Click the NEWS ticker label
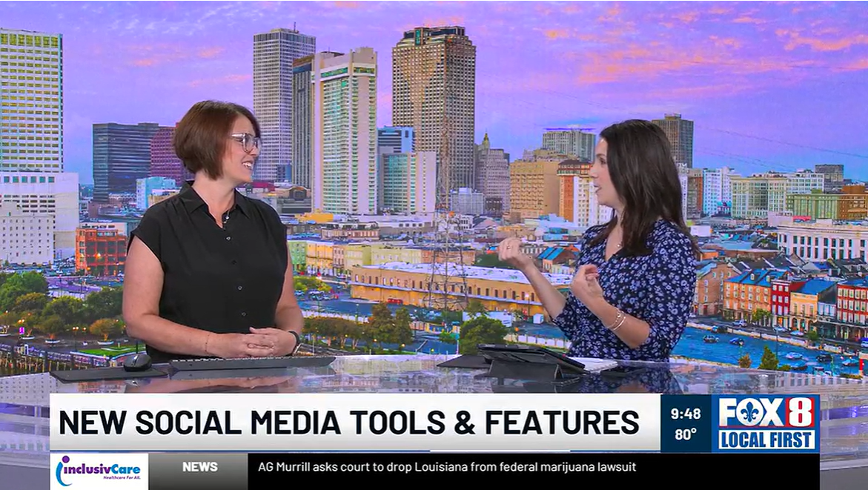Viewport: 868px width, 490px height. 200,467
